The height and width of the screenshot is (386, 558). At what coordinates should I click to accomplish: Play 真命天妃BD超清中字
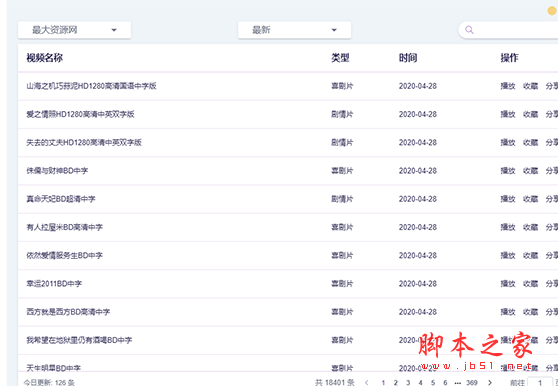pyautogui.click(x=508, y=199)
